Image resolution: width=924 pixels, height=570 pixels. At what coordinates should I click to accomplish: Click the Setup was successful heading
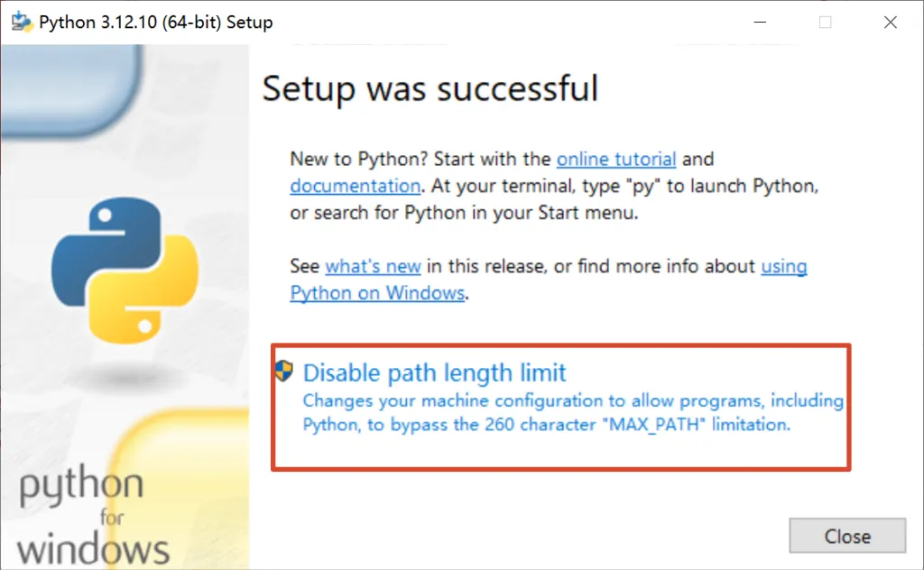(430, 89)
